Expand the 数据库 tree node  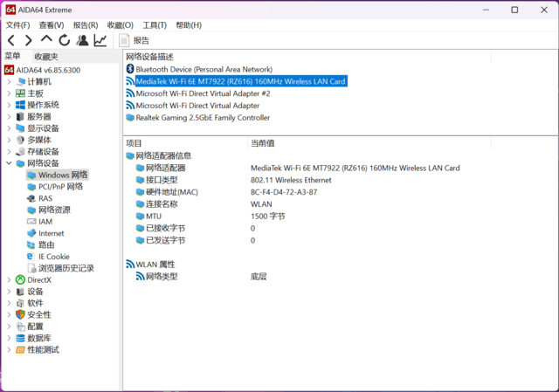pos(9,338)
